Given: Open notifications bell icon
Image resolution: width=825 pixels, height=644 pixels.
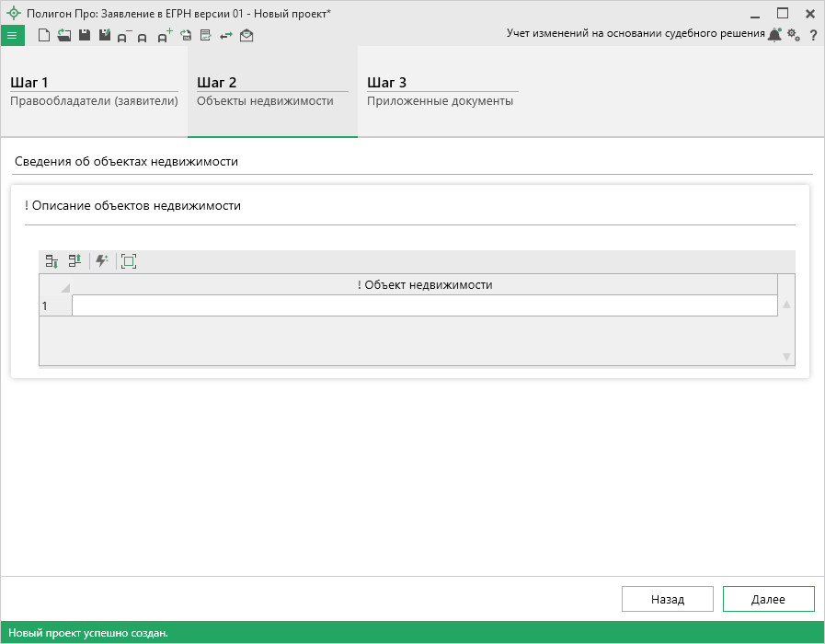Looking at the screenshot, I should [x=774, y=34].
